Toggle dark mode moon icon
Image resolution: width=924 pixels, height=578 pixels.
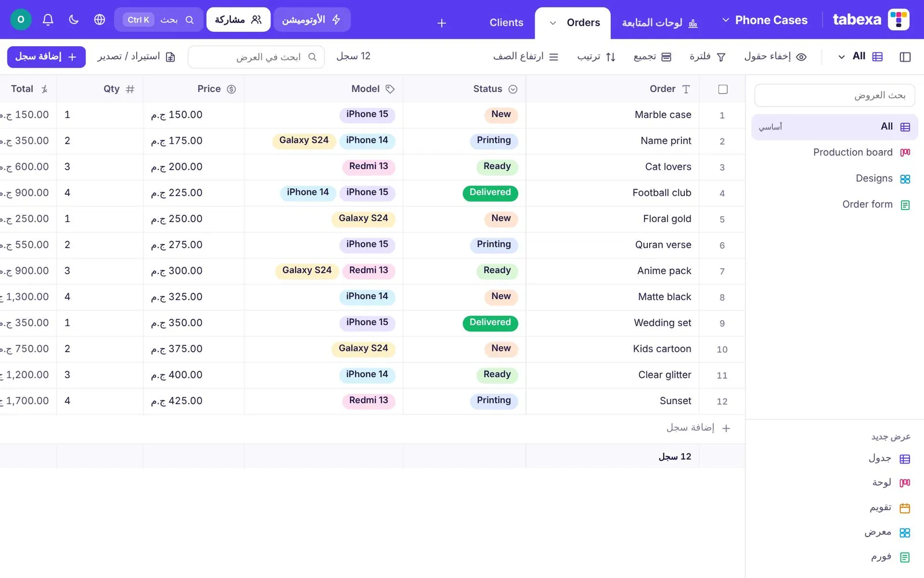74,20
